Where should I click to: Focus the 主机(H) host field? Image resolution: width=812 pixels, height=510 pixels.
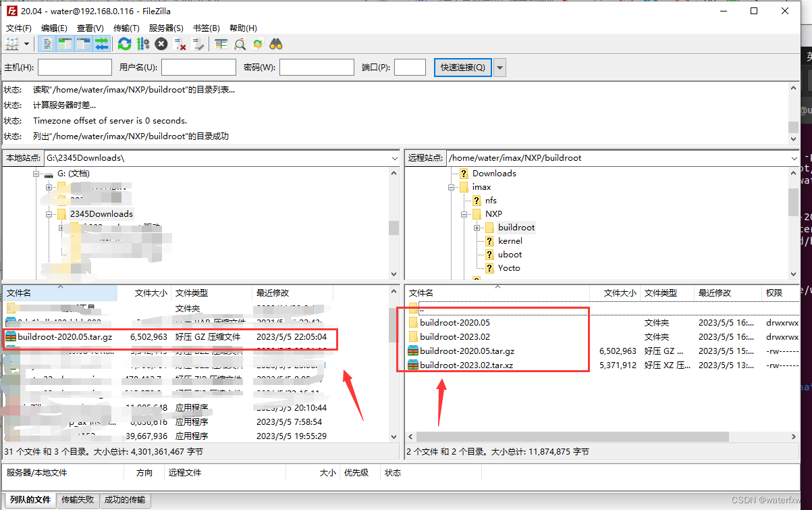[x=75, y=67]
